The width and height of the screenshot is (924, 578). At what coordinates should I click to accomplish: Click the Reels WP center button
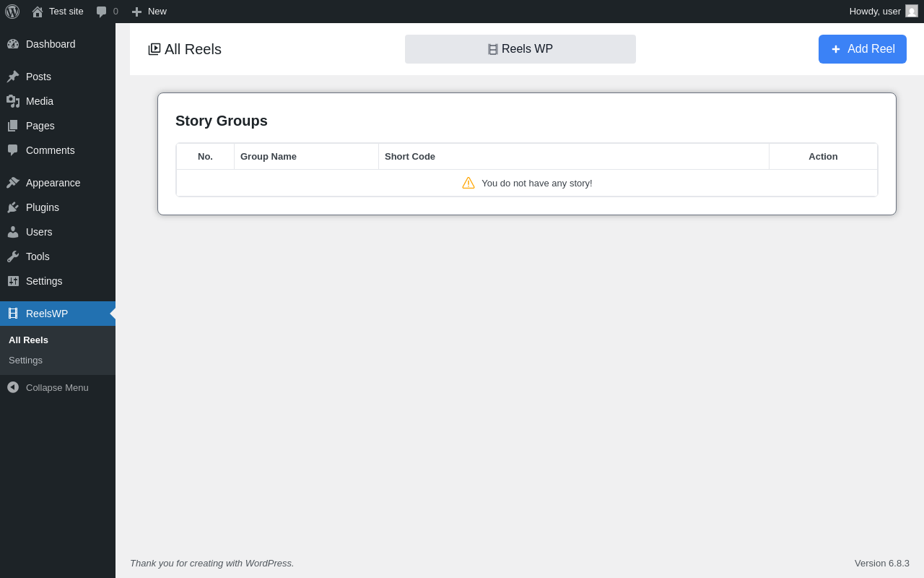click(520, 49)
